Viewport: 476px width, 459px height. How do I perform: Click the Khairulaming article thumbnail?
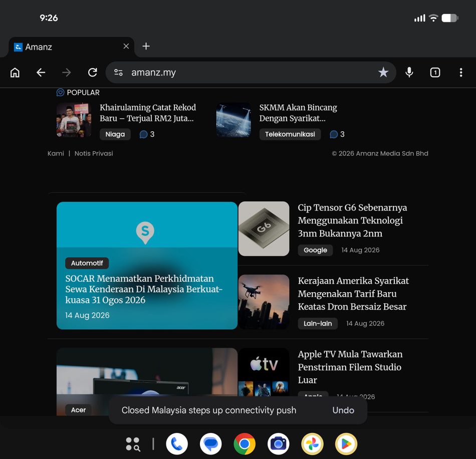point(74,120)
